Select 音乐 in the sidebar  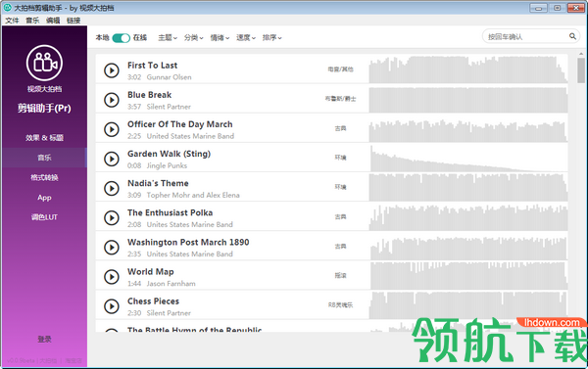[44, 158]
